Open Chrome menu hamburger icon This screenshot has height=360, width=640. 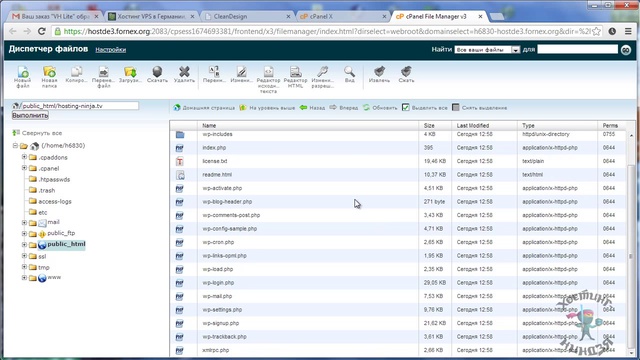pos(628,31)
